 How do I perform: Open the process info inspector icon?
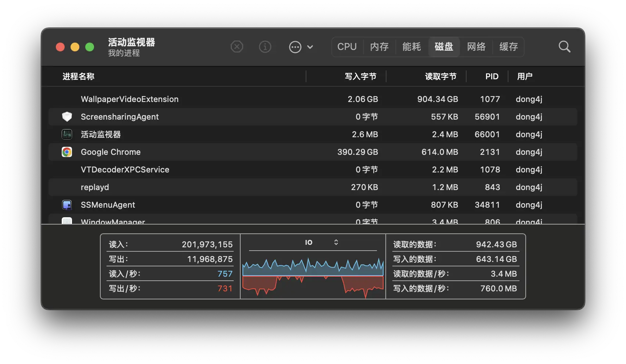265,47
